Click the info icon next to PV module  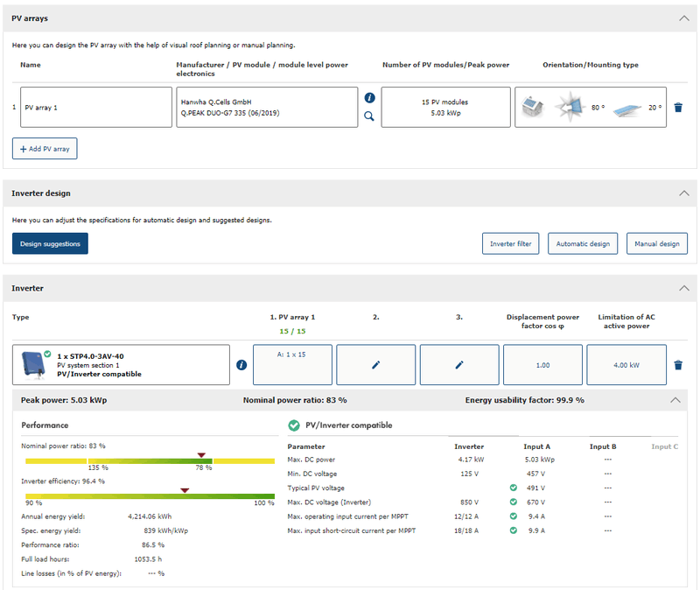(369, 98)
